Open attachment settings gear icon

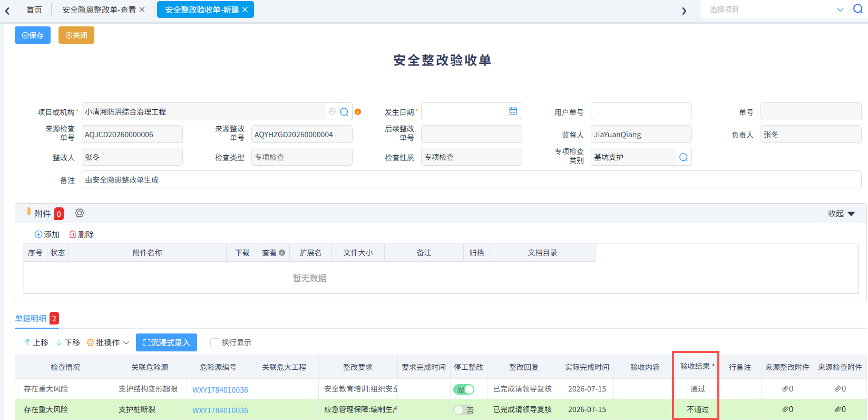point(80,213)
